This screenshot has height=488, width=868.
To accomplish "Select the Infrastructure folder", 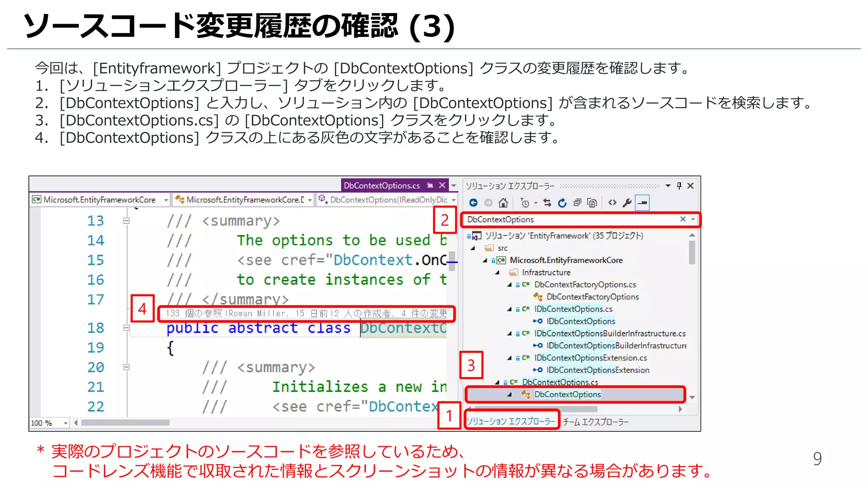I will point(546,272).
